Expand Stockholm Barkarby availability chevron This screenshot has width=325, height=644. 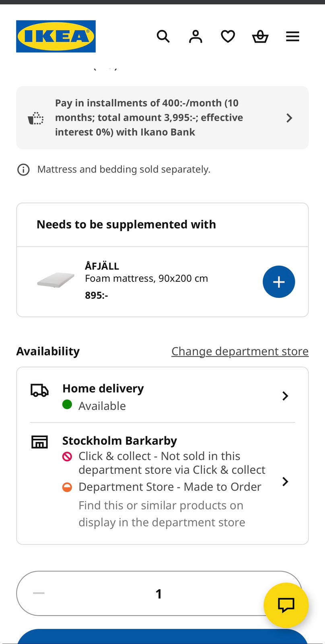285,481
